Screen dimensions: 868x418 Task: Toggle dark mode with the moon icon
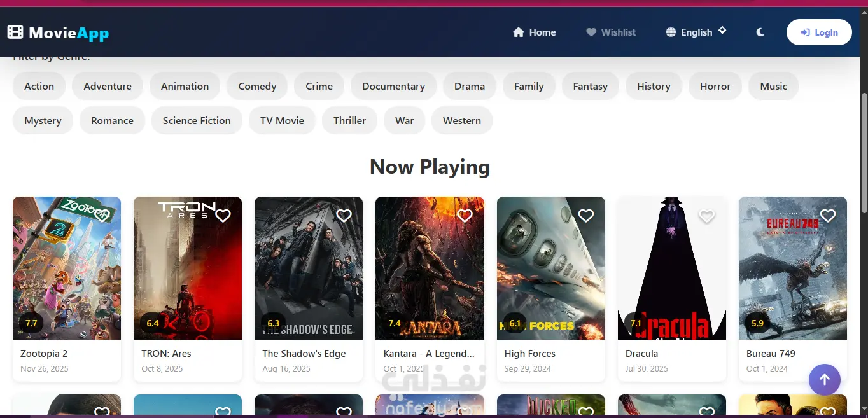(760, 32)
